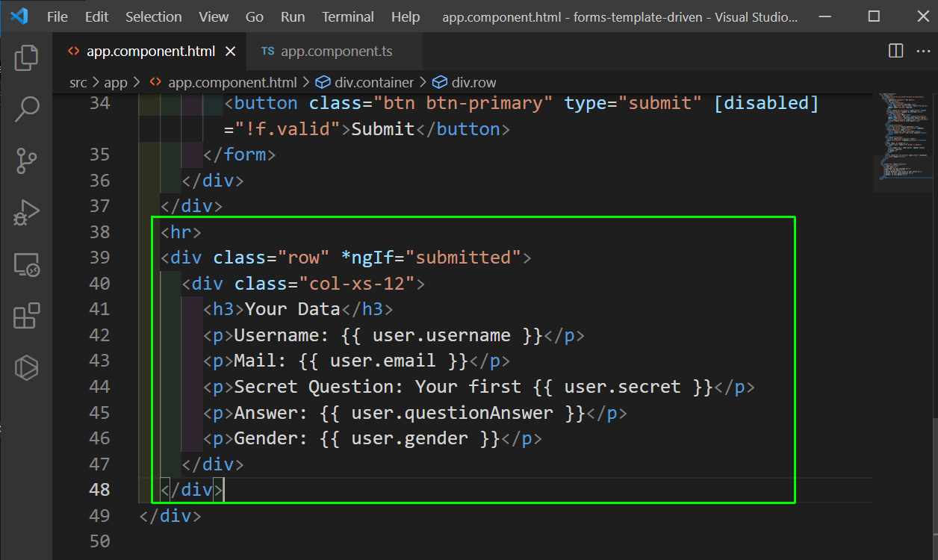Click the user.username interpolation

coord(441,335)
